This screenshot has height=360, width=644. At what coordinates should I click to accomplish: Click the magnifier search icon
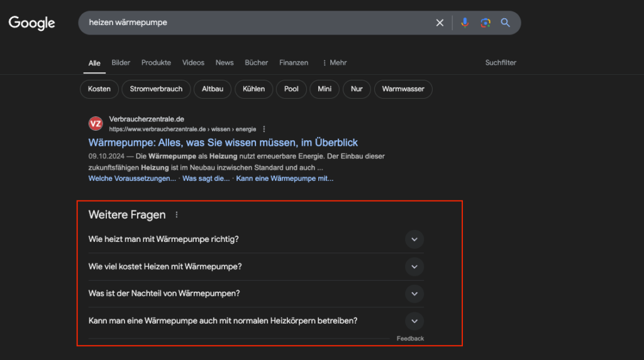[505, 23]
